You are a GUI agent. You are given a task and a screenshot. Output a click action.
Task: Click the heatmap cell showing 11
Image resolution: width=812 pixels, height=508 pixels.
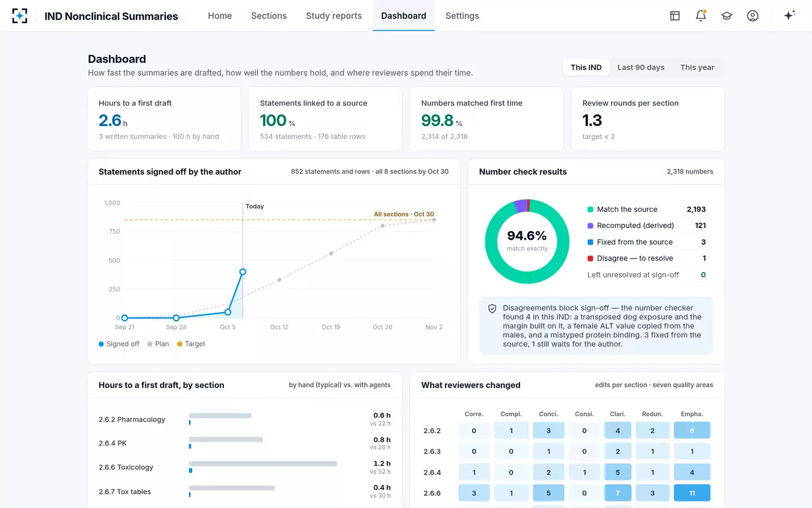tap(692, 493)
